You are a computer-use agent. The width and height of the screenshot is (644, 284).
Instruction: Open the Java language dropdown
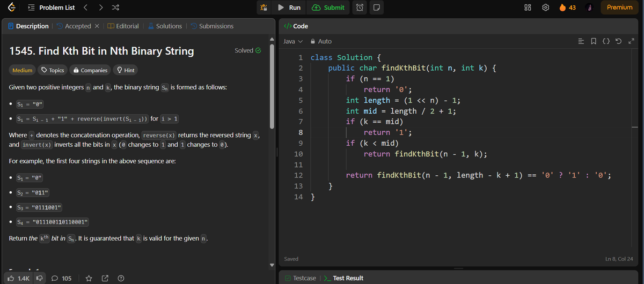click(293, 41)
